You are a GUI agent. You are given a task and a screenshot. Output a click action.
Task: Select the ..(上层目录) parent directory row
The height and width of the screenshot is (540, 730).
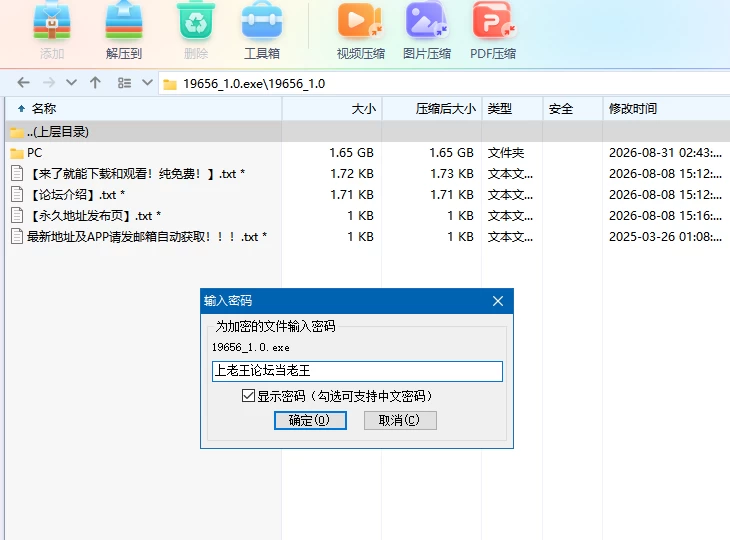[368, 132]
